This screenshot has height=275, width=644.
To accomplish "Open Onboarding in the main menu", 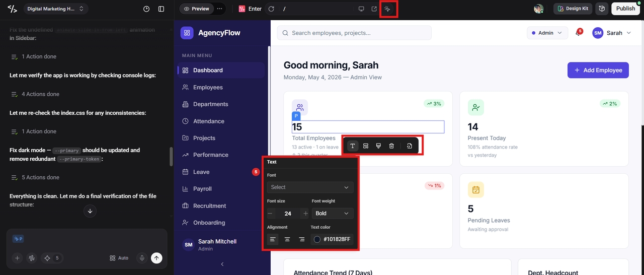I will click(x=221, y=223).
